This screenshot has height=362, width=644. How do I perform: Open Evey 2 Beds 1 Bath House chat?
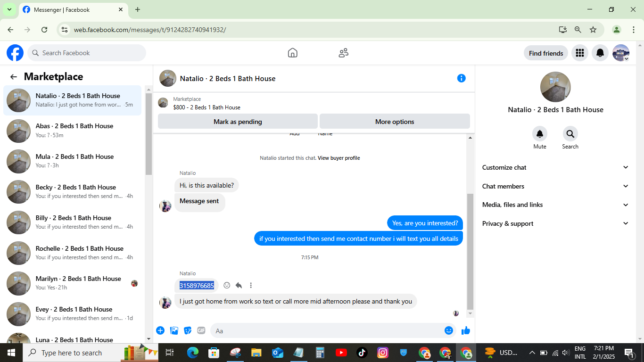click(x=72, y=314)
